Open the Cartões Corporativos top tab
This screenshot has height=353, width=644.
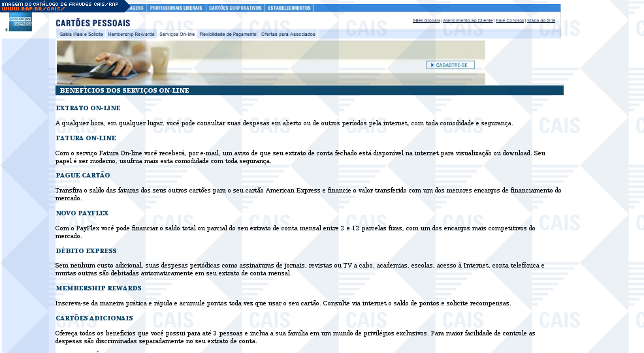pos(235,8)
